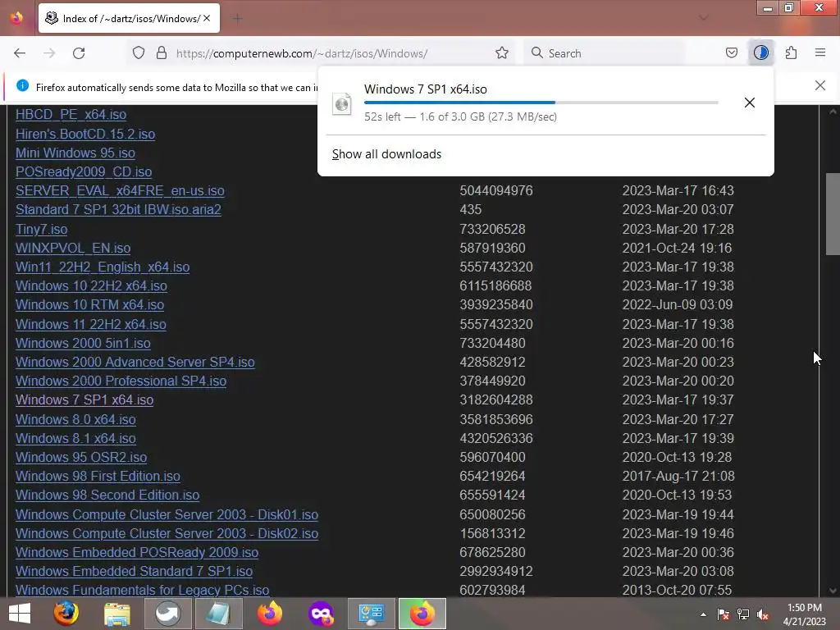
Task: Open Windows Fundamentals for Legacy PCs.iso
Action: (142, 591)
